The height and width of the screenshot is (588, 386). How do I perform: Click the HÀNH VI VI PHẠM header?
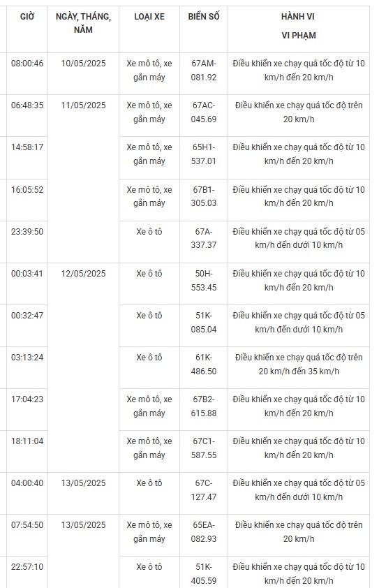click(298, 26)
